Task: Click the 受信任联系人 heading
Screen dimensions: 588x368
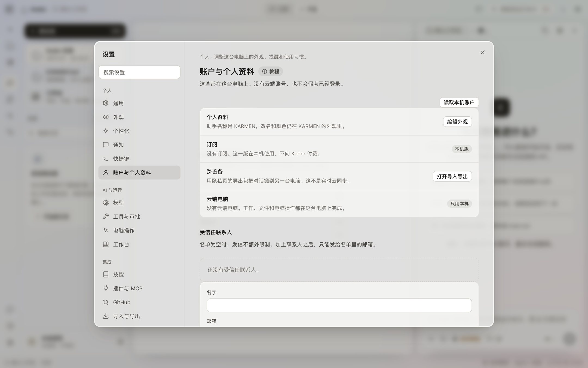Action: (x=216, y=232)
